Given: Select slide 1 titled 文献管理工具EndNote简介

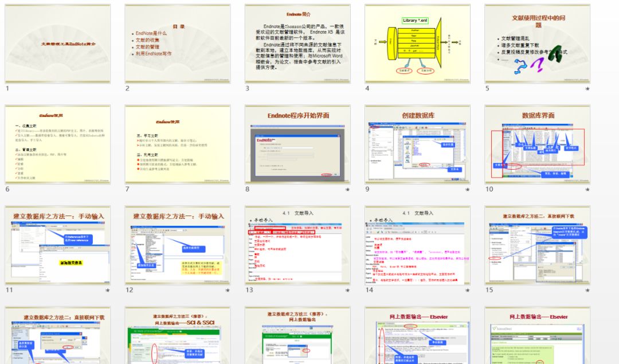Looking at the screenshot, I should tap(58, 44).
